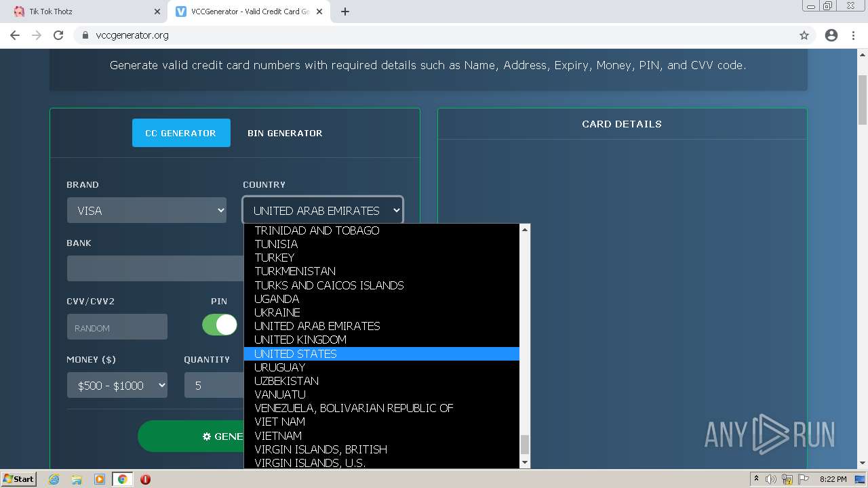Choose the highlighted UNITED STATES option
Viewport: 868px width, 488px height.
click(382, 354)
